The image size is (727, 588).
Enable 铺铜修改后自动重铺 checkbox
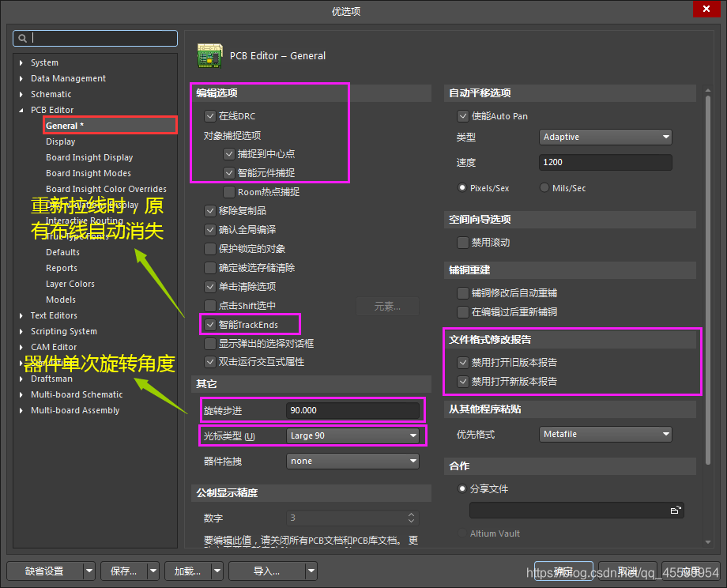(463, 293)
